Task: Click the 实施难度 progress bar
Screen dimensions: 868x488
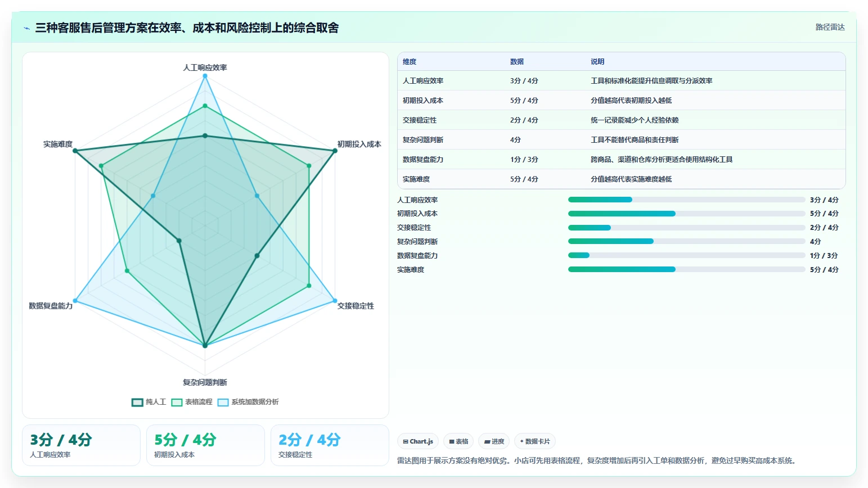Action: tap(687, 269)
